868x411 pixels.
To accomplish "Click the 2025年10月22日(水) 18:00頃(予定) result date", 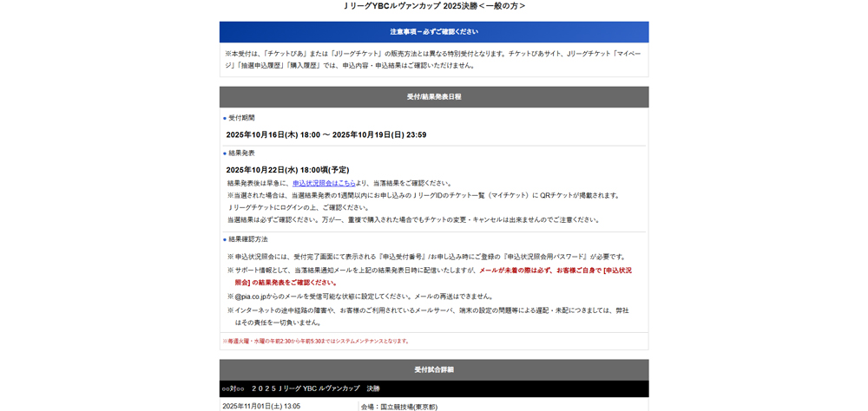I will 287,170.
